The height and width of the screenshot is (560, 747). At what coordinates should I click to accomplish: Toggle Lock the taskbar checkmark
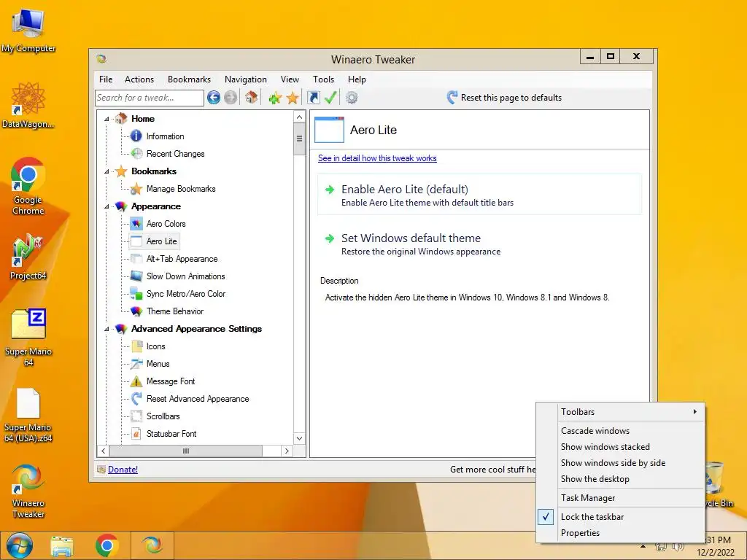click(546, 517)
